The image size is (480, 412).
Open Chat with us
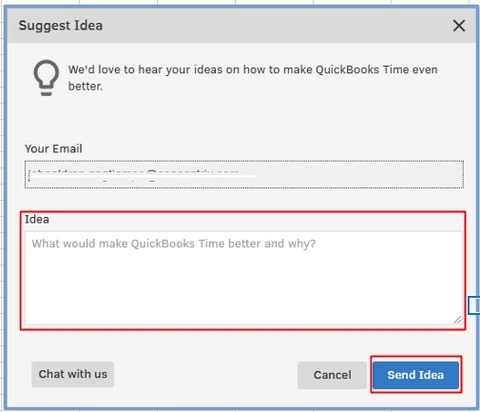tap(73, 374)
